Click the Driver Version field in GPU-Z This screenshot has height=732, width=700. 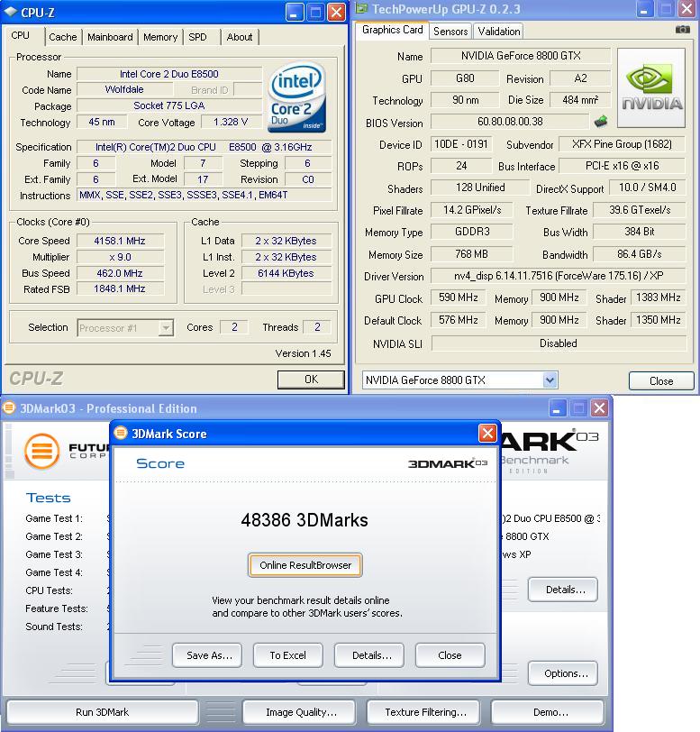[x=559, y=276]
